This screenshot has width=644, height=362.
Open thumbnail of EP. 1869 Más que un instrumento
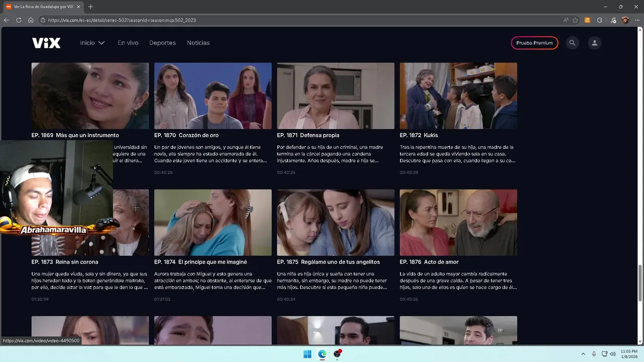coord(90,96)
